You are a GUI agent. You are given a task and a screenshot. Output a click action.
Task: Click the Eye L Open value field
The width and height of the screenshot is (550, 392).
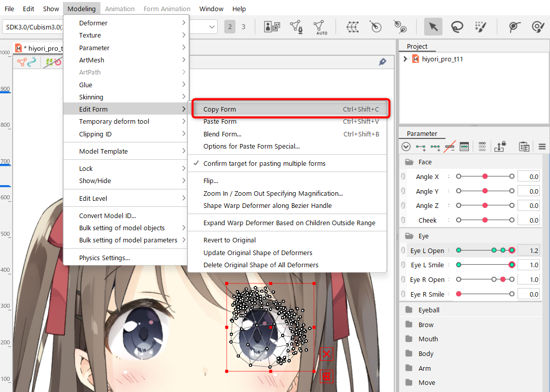pos(528,251)
